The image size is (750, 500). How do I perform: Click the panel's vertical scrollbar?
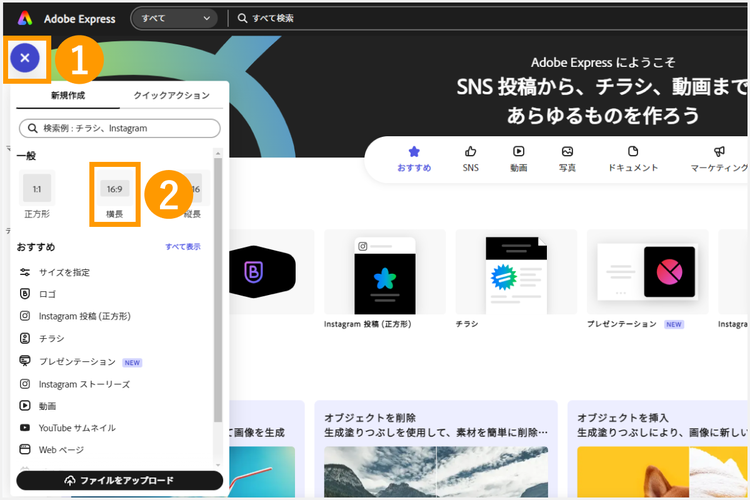pos(218,289)
